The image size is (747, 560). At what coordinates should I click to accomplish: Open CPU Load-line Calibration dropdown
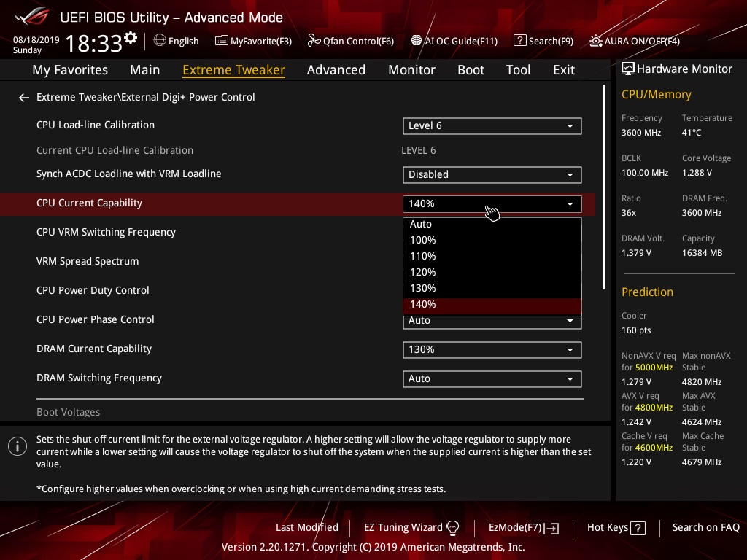click(492, 125)
